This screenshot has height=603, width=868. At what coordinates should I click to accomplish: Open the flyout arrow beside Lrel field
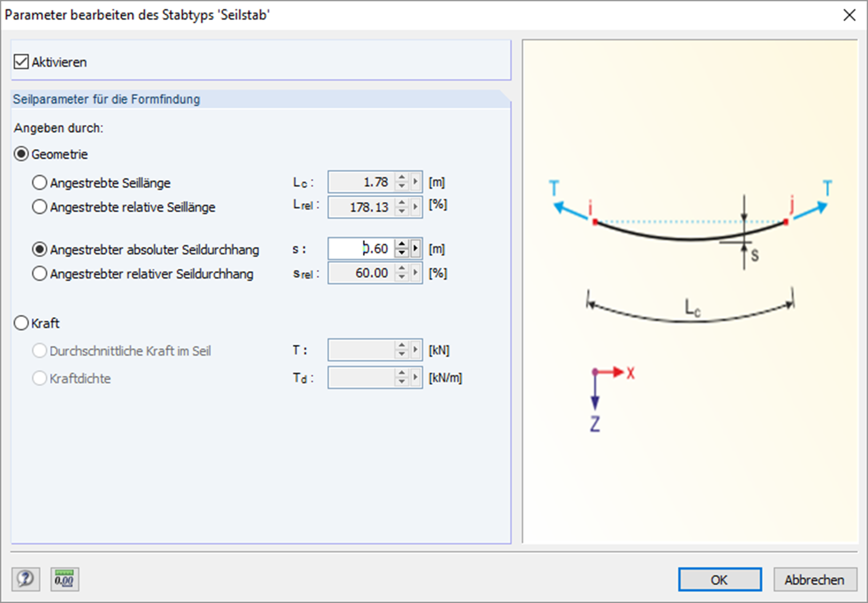click(x=416, y=207)
